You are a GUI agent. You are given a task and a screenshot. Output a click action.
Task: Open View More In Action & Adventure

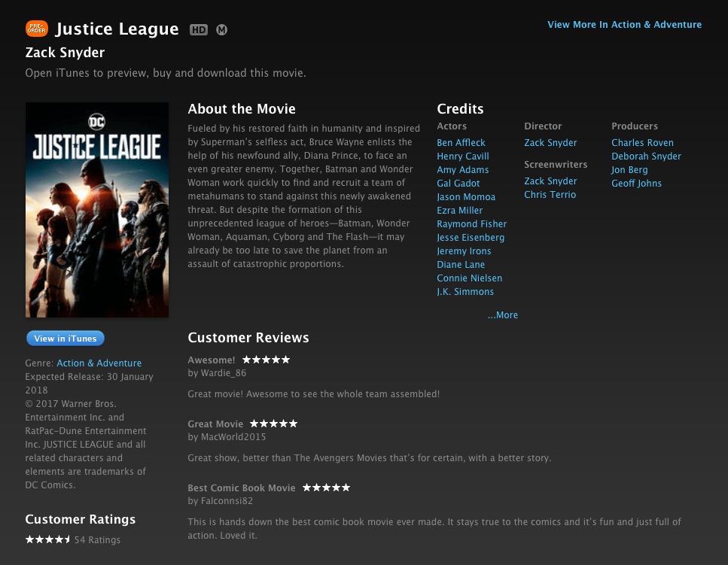pos(624,25)
